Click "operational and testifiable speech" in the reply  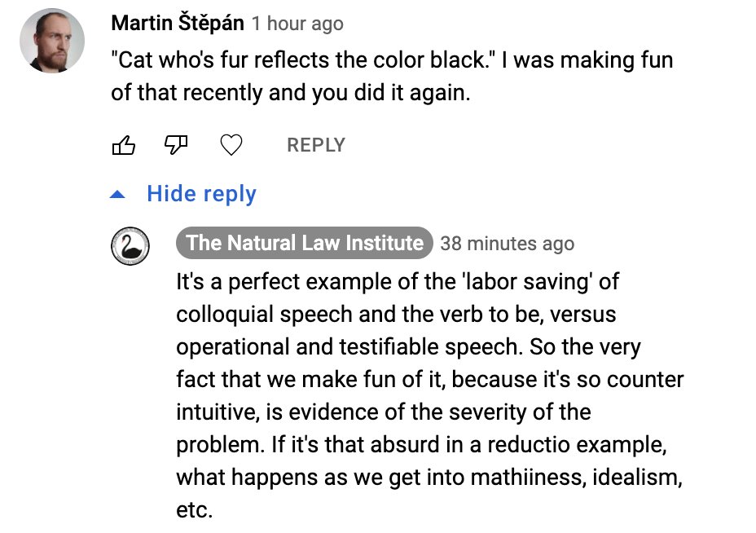point(348,347)
